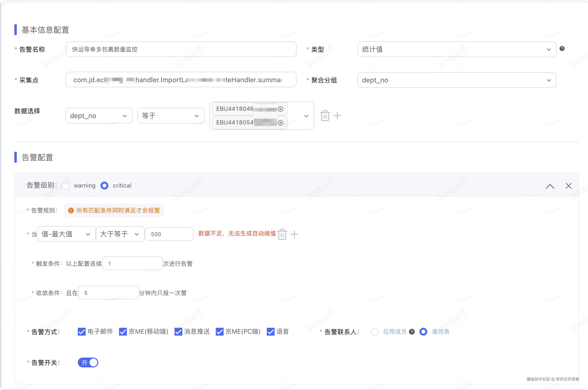Remove the EBU4418046 tag
This screenshot has width=588, height=390.
pyautogui.click(x=280, y=109)
